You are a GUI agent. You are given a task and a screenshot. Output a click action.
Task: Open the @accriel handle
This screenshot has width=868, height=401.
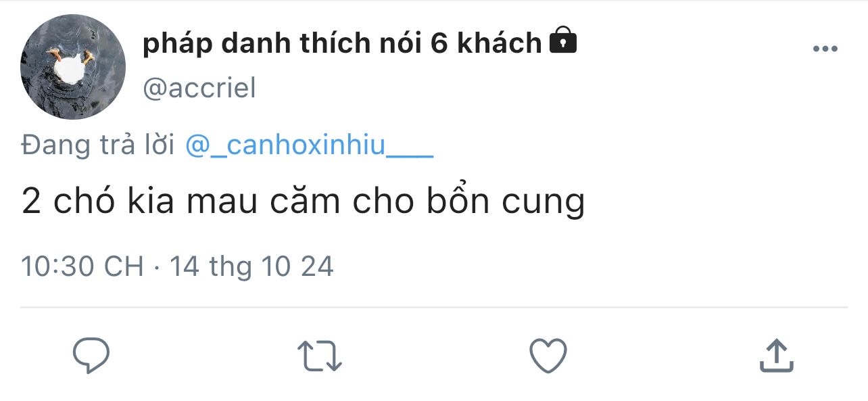click(x=199, y=88)
